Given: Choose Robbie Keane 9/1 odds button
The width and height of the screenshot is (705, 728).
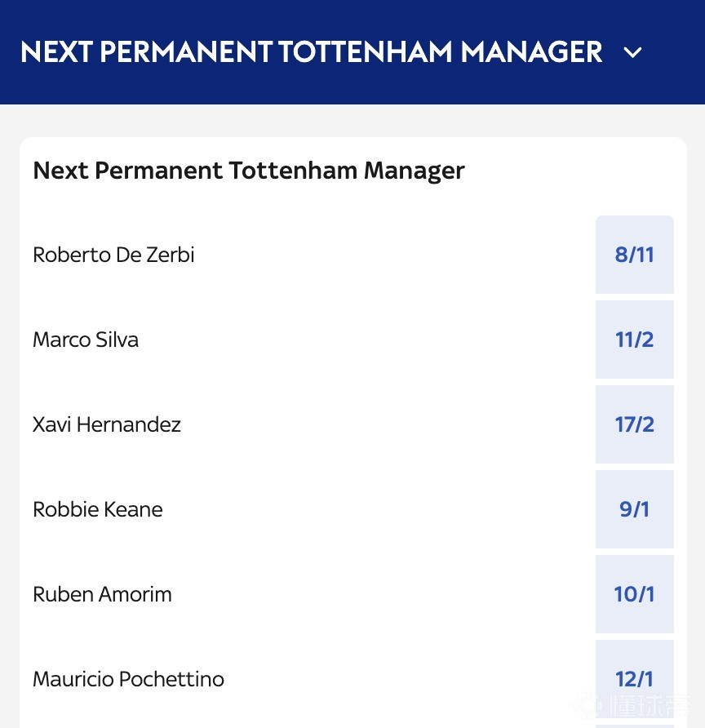Looking at the screenshot, I should pos(634,509).
